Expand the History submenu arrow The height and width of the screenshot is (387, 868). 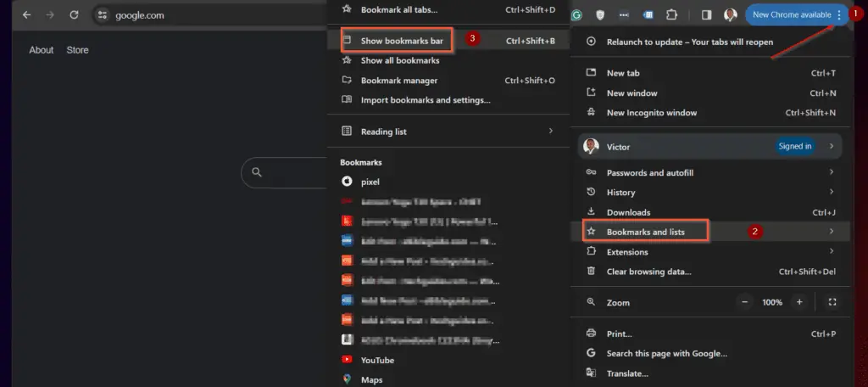pyautogui.click(x=832, y=192)
